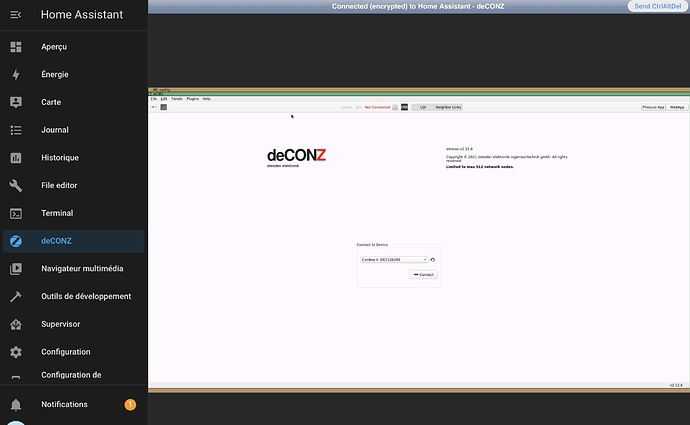Open the Énergie lightning bolt icon
The height and width of the screenshot is (425, 690).
click(16, 75)
